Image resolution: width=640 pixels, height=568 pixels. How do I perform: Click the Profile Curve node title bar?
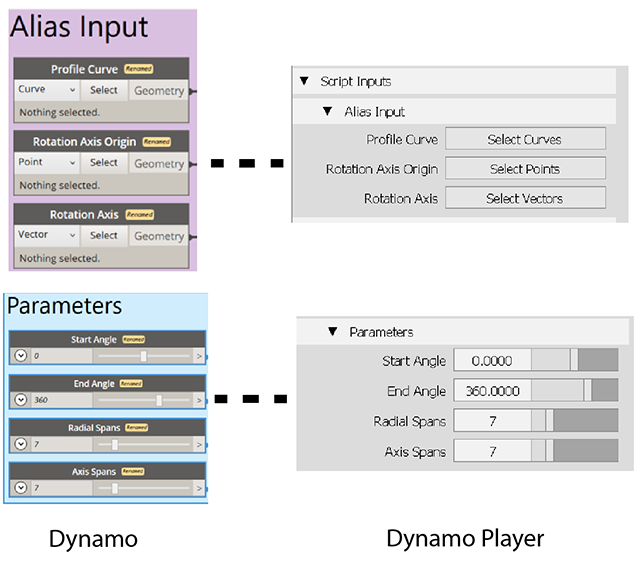101,69
